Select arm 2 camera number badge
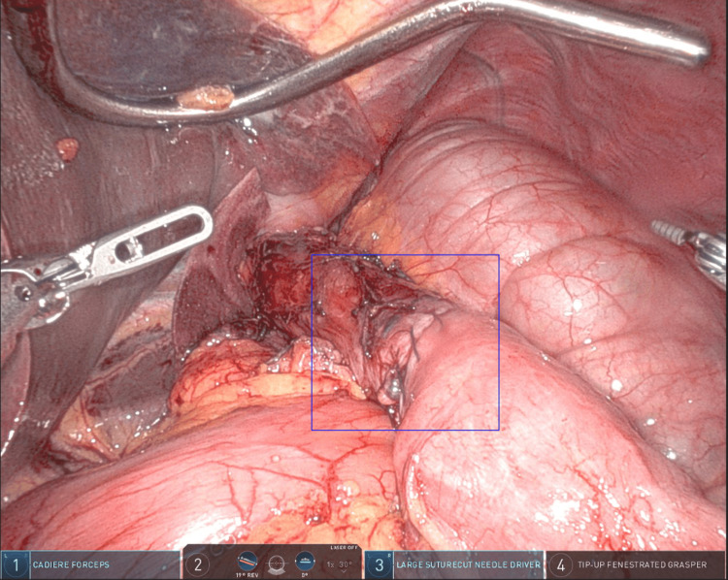Viewport: 728px width, 580px height. point(198,564)
